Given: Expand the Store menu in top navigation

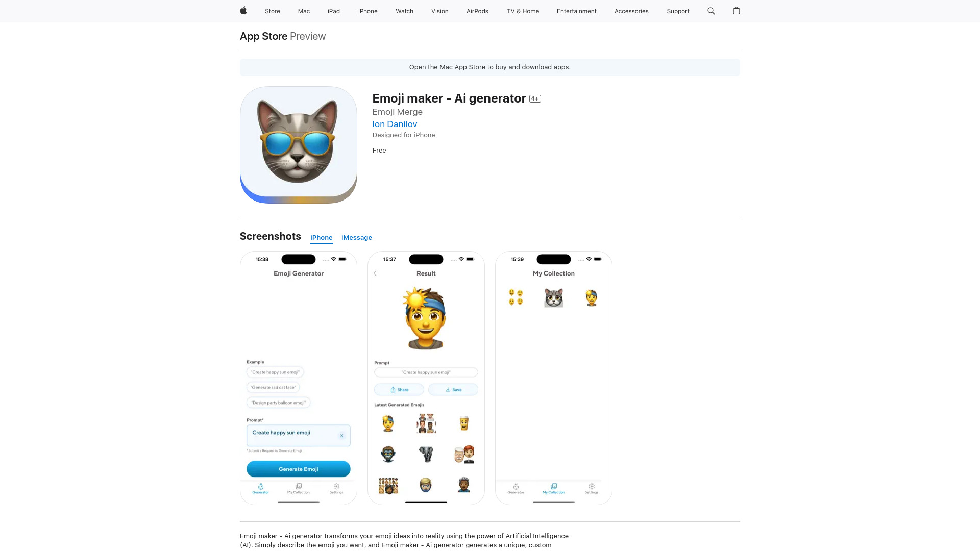Looking at the screenshot, I should pos(273,11).
